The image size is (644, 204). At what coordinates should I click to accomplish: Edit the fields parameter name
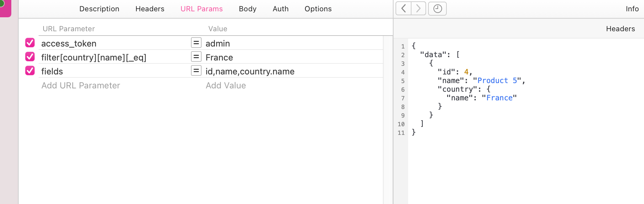pos(115,71)
